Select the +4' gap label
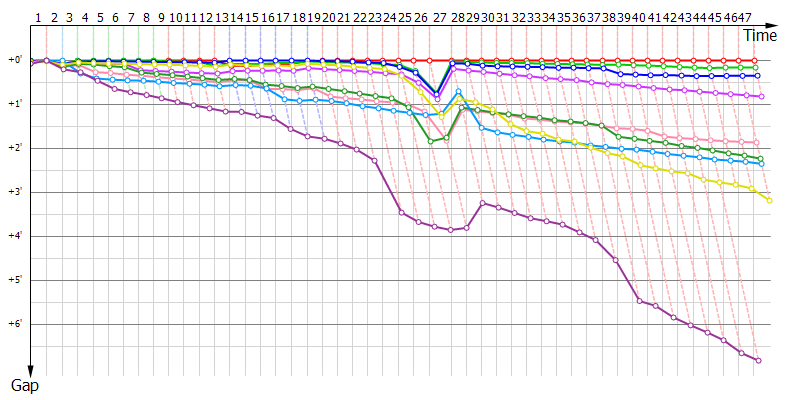 pos(15,236)
